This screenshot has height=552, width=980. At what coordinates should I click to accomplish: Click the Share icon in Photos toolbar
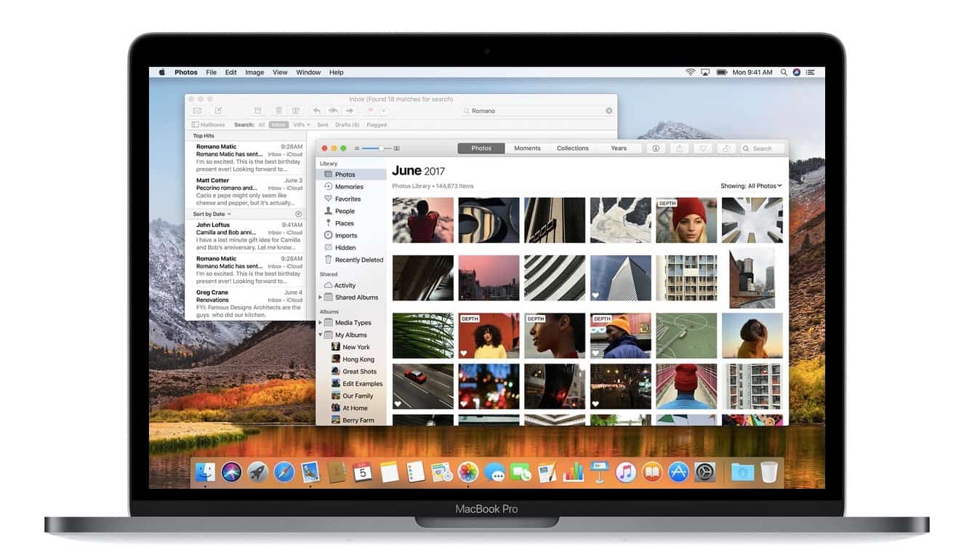click(679, 148)
